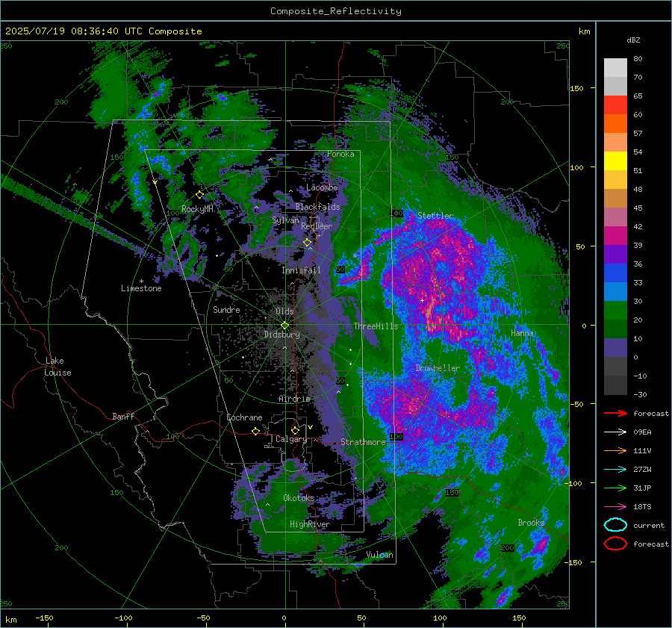Viewport: 672px width, 628px height.
Task: Click the Lake Louise label
Action: [57, 367]
